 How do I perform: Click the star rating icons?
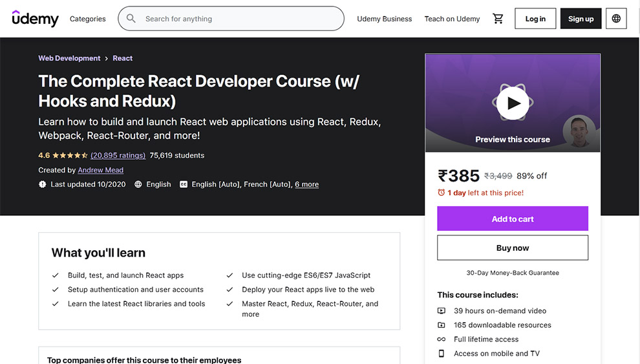pos(70,155)
